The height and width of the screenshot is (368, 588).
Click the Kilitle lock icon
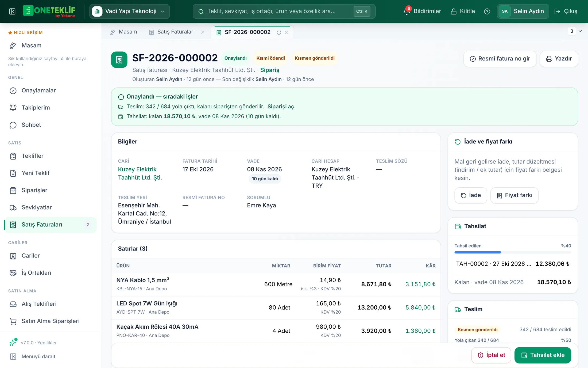click(x=454, y=11)
